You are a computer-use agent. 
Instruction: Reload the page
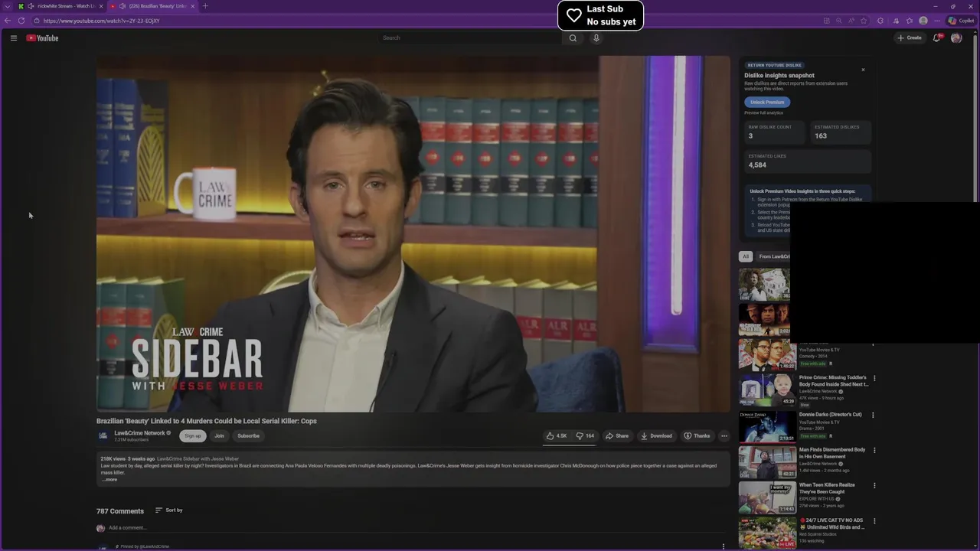[21, 21]
